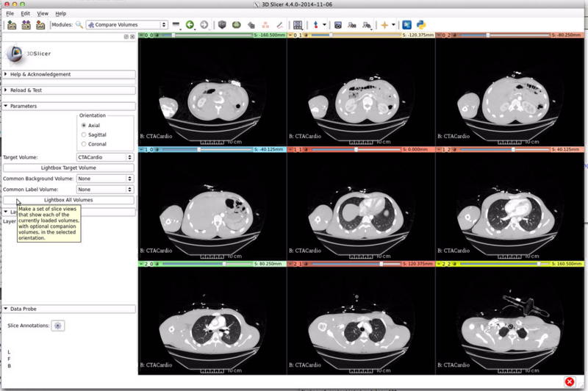Open the Target Volume CTACardio dropdown
The image size is (588, 391).
point(105,157)
